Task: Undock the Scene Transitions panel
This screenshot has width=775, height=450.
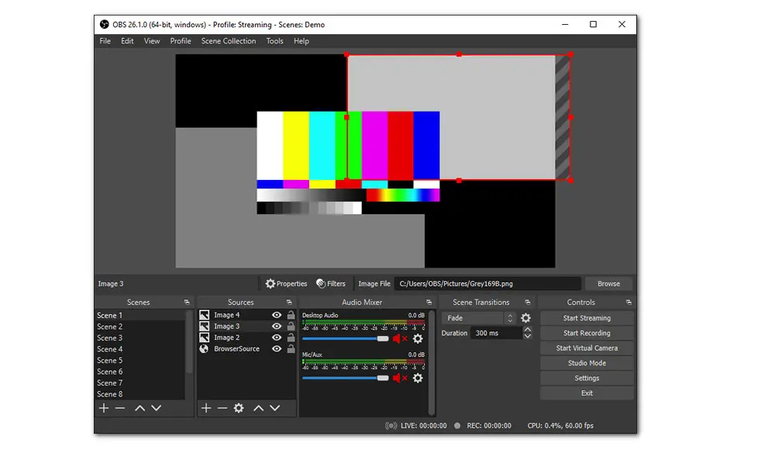Action: [527, 302]
